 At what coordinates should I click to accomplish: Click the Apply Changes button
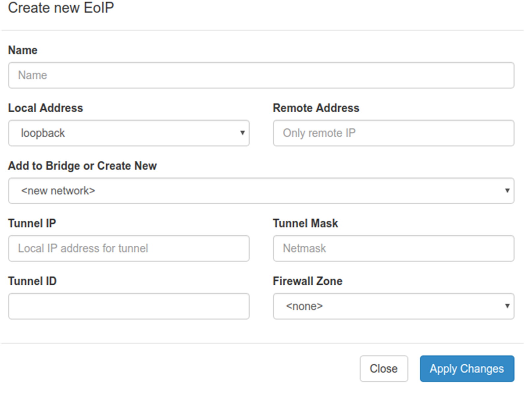(467, 369)
